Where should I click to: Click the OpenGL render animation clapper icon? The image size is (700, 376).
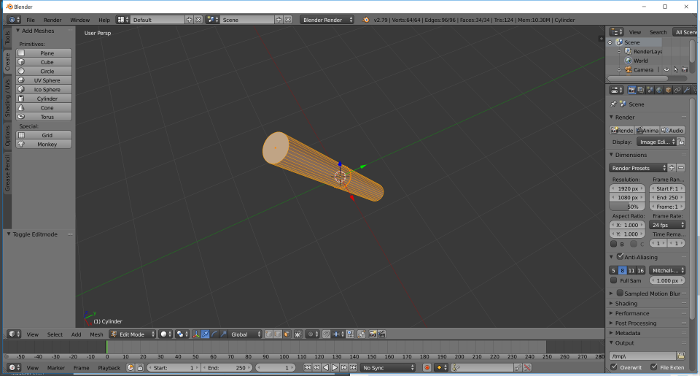[x=382, y=334]
